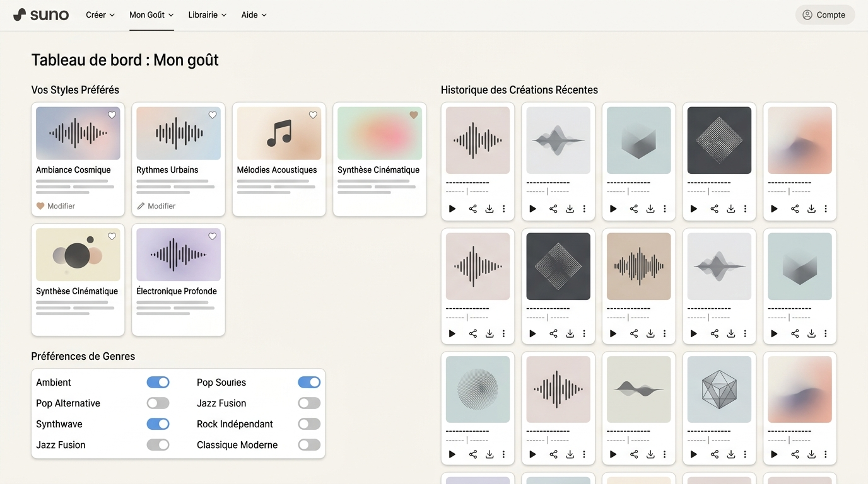This screenshot has height=484, width=868.
Task: Expand the Librairie dropdown
Action: pyautogui.click(x=208, y=15)
